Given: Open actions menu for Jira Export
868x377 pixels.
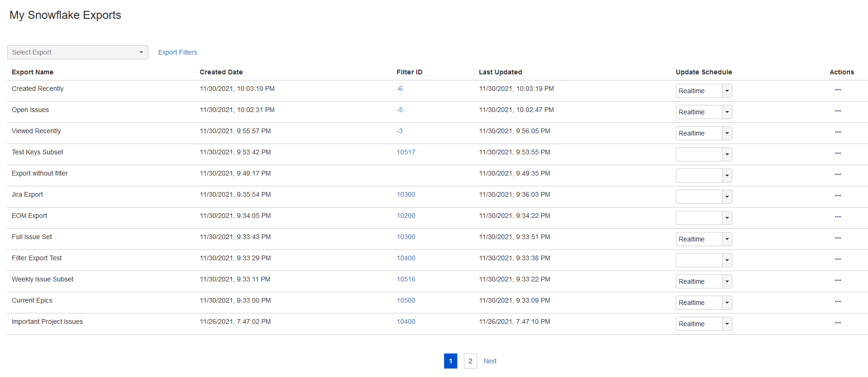Looking at the screenshot, I should pos(837,195).
